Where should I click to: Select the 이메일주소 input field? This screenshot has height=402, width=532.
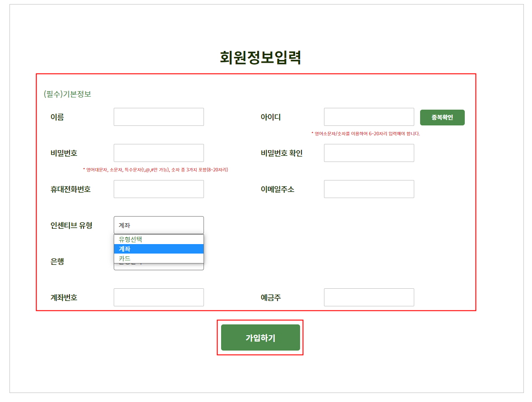[369, 189]
